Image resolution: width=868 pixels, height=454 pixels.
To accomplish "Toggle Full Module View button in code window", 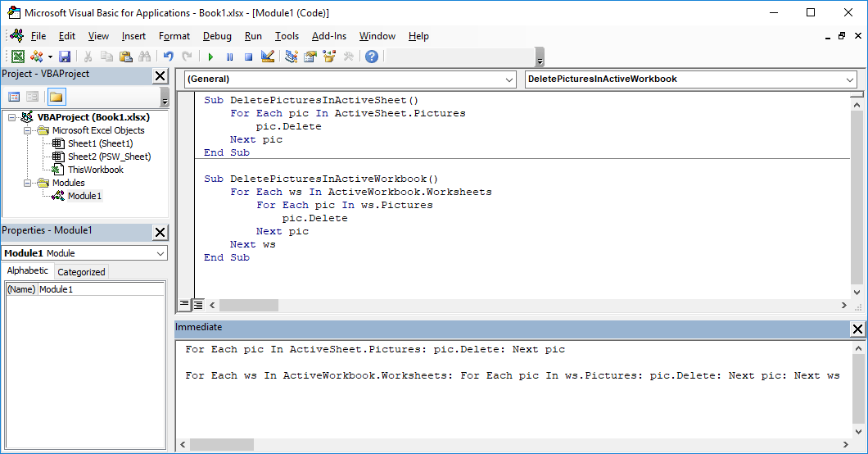I will tap(197, 305).
